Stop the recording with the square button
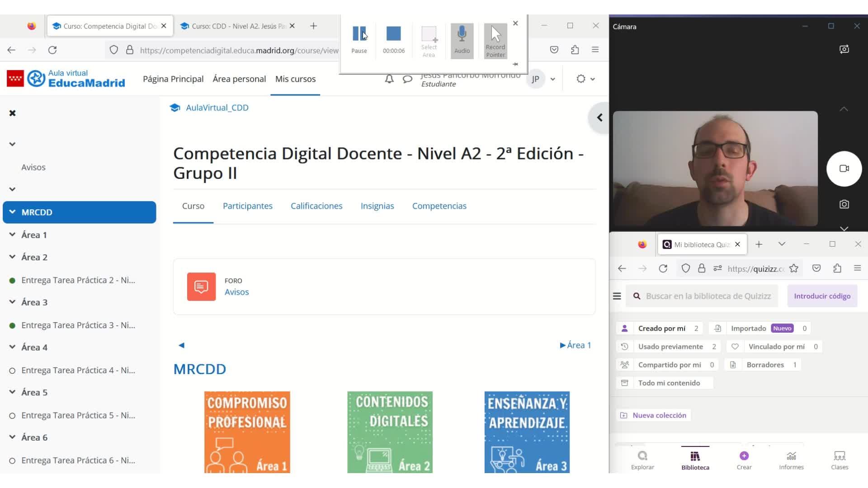Image resolution: width=868 pixels, height=488 pixels. point(393,34)
